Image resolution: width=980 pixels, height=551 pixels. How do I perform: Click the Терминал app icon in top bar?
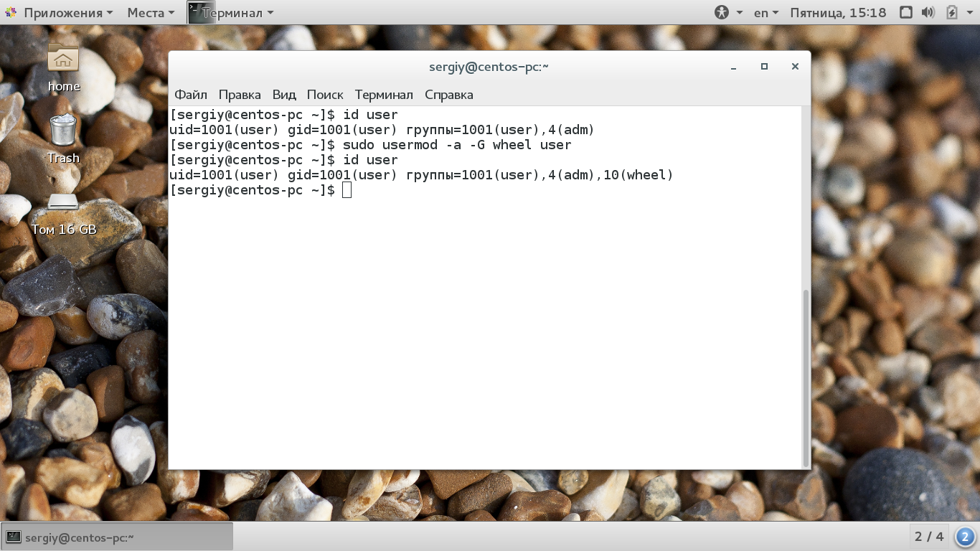(201, 12)
